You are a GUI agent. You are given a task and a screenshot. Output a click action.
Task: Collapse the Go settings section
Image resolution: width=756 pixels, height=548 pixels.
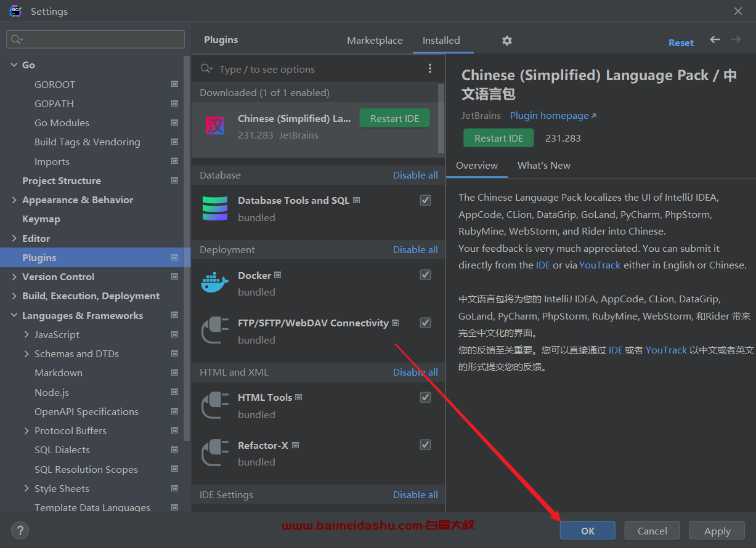(14, 65)
